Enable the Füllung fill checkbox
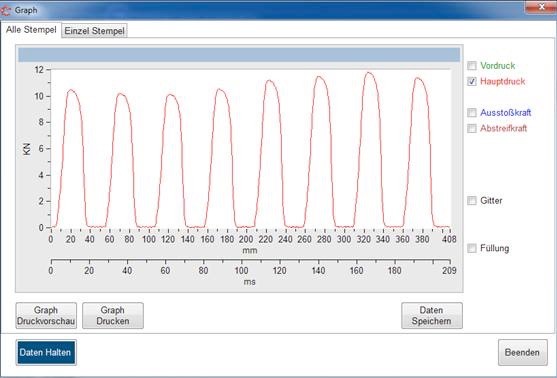The width and height of the screenshot is (557, 378). [472, 248]
